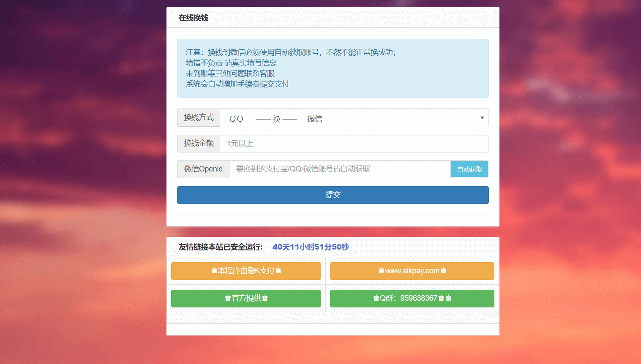Click the dropdown arrow of 换钱方式 select

point(482,118)
